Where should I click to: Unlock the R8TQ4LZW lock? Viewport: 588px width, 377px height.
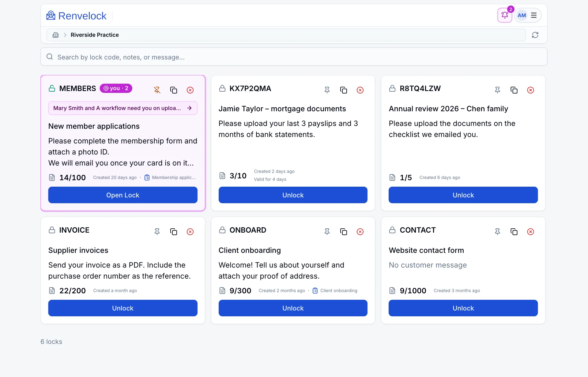click(463, 195)
